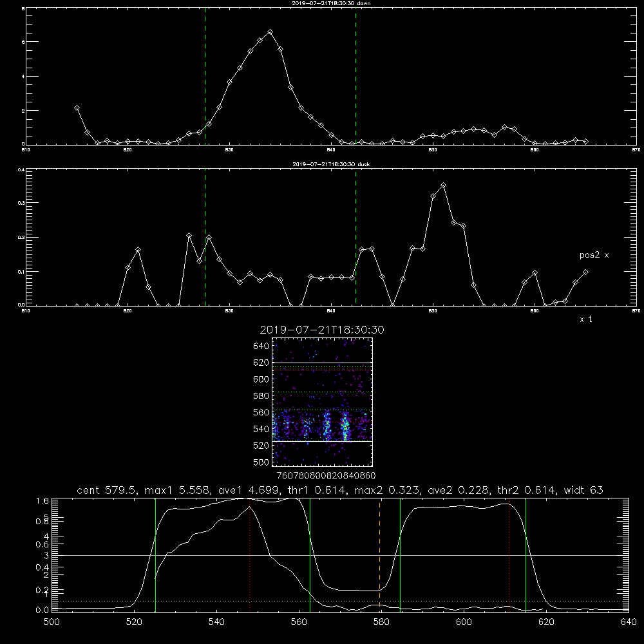Click the 'cent 579.5' value in the stats line

pyautogui.click(x=107, y=490)
